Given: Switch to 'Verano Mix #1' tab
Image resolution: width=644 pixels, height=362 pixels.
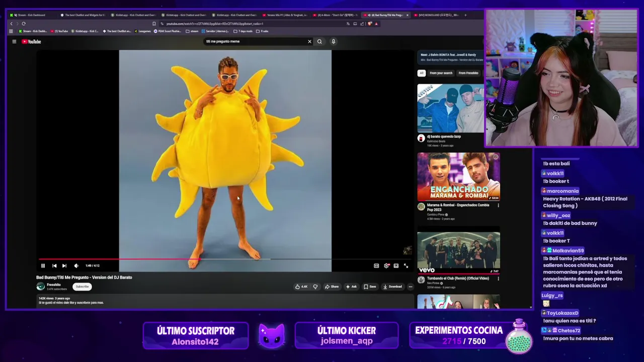Looking at the screenshot, I should point(285,15).
